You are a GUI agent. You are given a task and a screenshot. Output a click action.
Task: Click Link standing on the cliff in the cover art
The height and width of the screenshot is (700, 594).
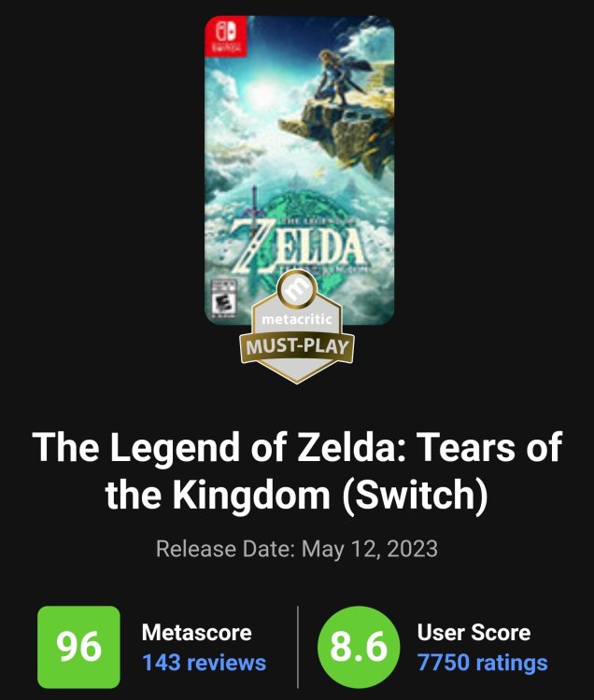click(339, 76)
